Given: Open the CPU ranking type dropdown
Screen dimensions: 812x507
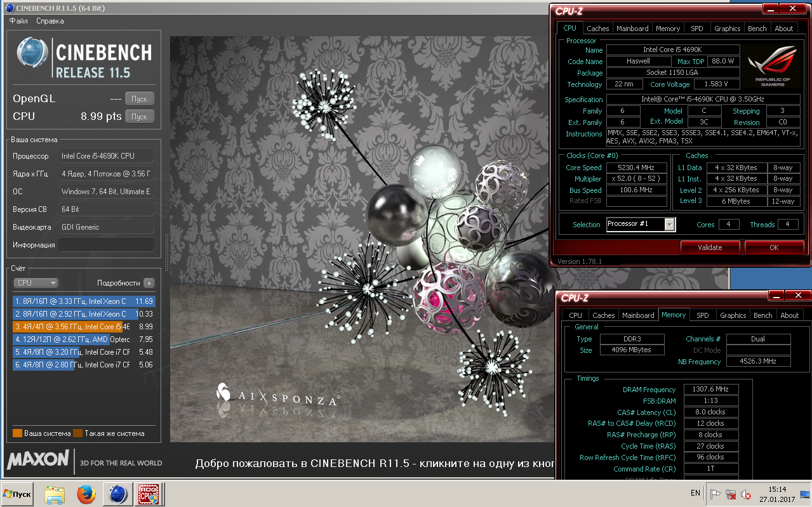Looking at the screenshot, I should point(36,283).
